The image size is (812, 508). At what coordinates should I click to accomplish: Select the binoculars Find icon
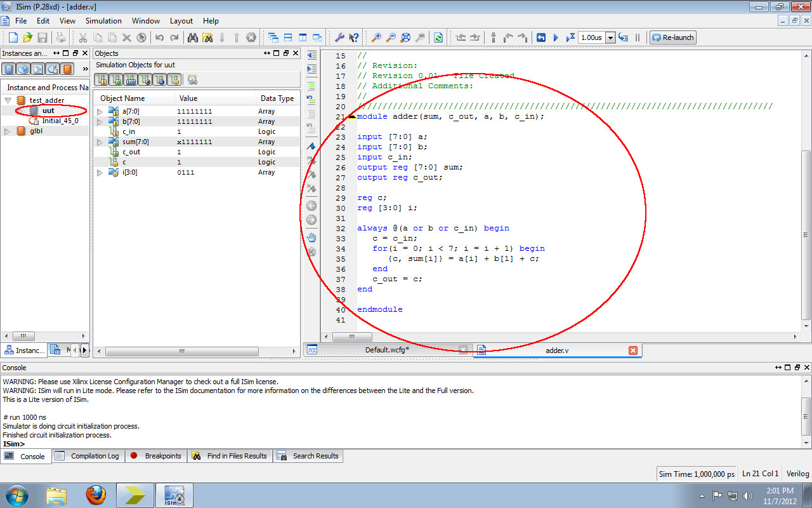(193, 37)
